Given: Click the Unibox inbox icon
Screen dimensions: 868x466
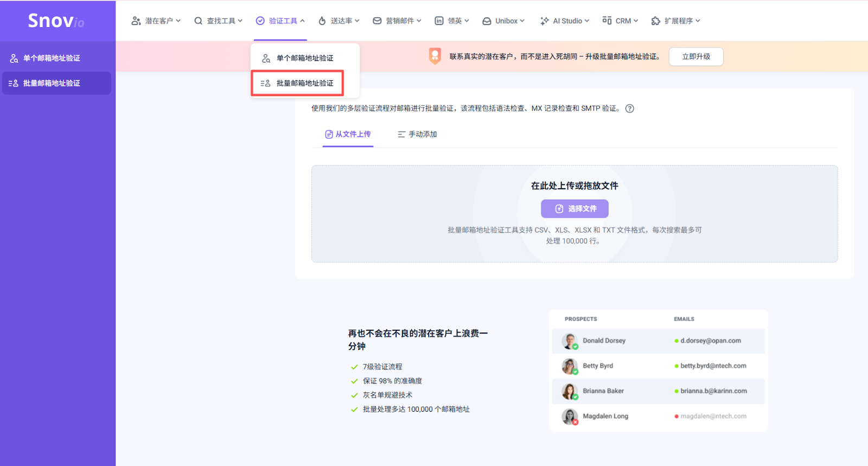Looking at the screenshot, I should [x=487, y=21].
